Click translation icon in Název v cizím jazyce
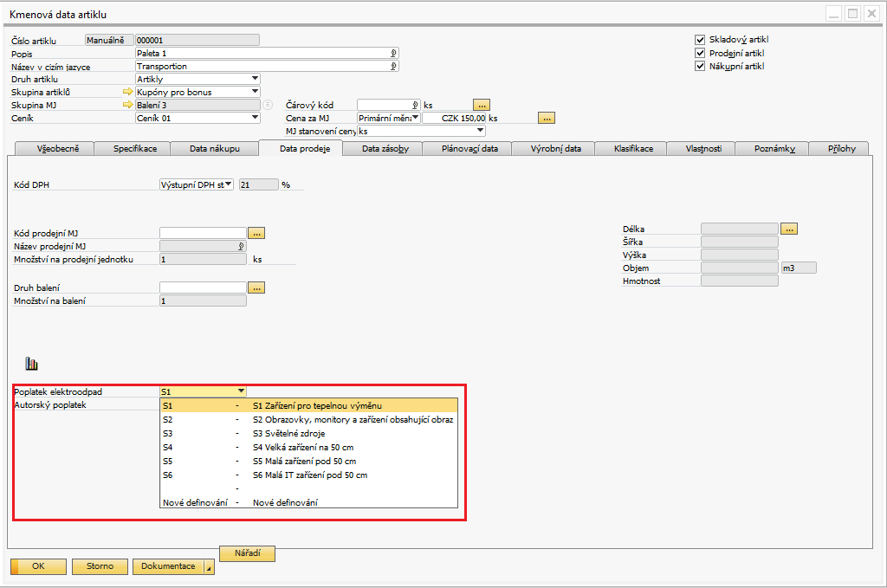 pyautogui.click(x=393, y=66)
